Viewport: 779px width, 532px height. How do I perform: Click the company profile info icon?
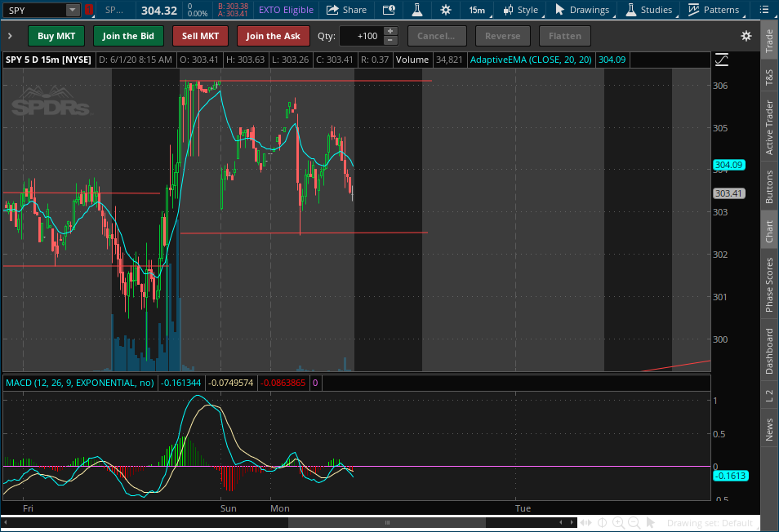(389, 10)
